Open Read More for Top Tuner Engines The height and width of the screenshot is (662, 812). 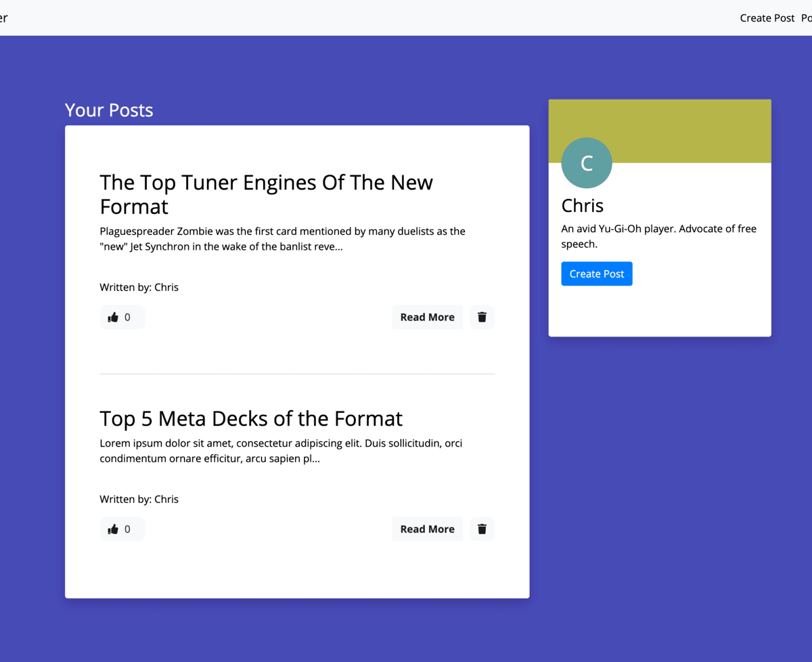(x=428, y=317)
